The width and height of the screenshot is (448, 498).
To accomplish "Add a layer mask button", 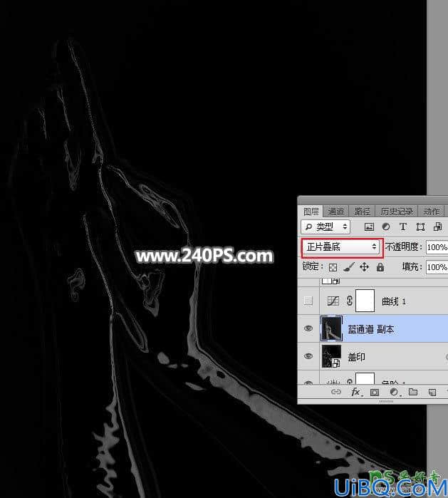I will click(x=375, y=393).
